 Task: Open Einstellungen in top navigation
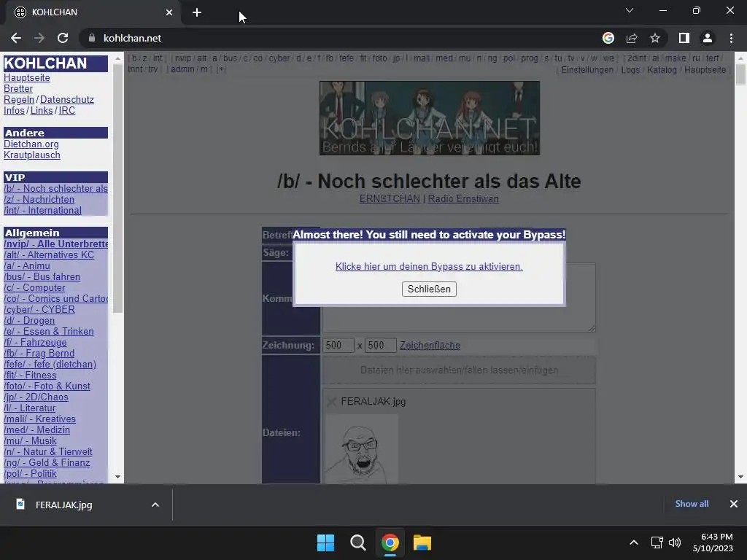[x=587, y=70]
